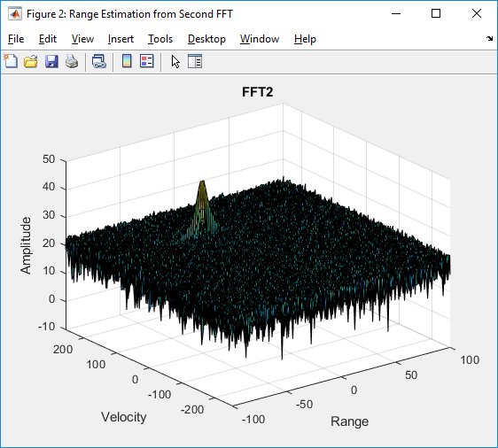
Task: Expand the Desktop menu
Action: click(206, 39)
